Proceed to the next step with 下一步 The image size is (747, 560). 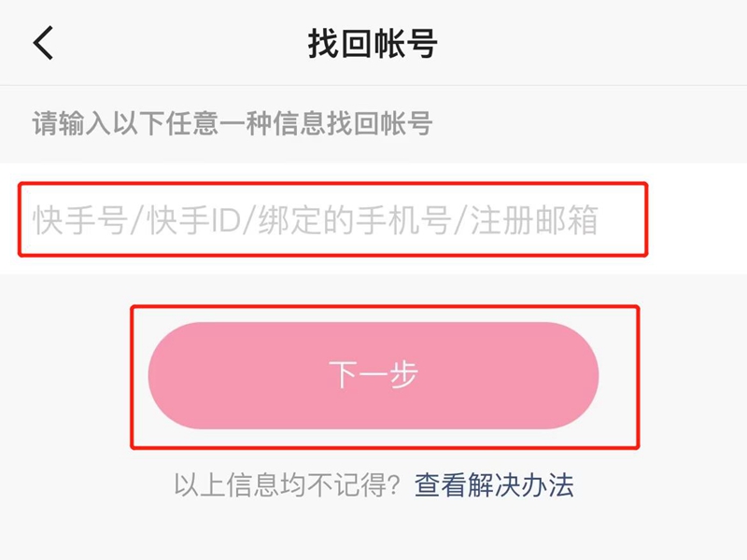click(373, 375)
